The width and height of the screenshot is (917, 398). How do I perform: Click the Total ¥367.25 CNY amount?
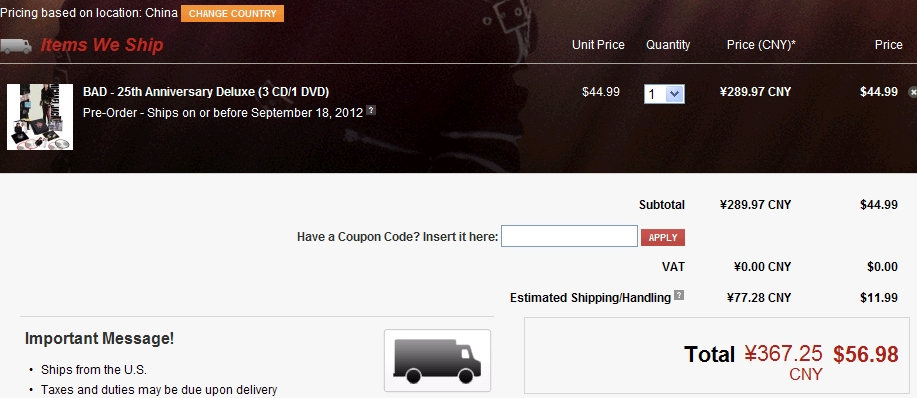[783, 362]
